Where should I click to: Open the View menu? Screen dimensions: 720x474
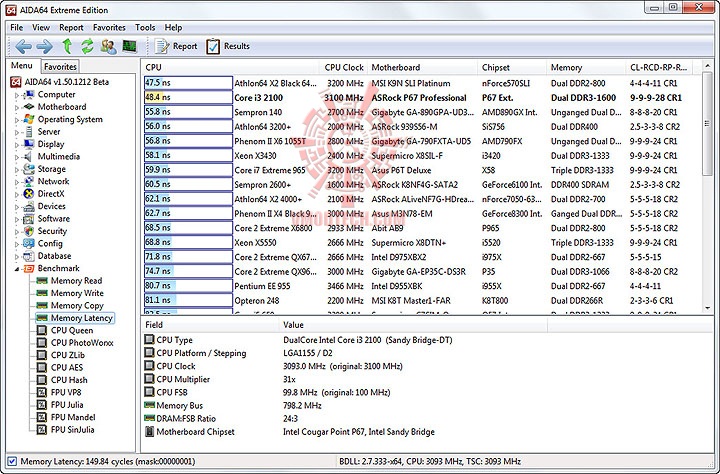click(x=41, y=28)
